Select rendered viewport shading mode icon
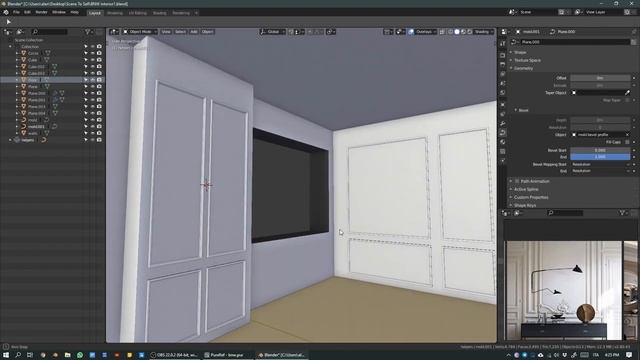640x360 pixels. 470,31
